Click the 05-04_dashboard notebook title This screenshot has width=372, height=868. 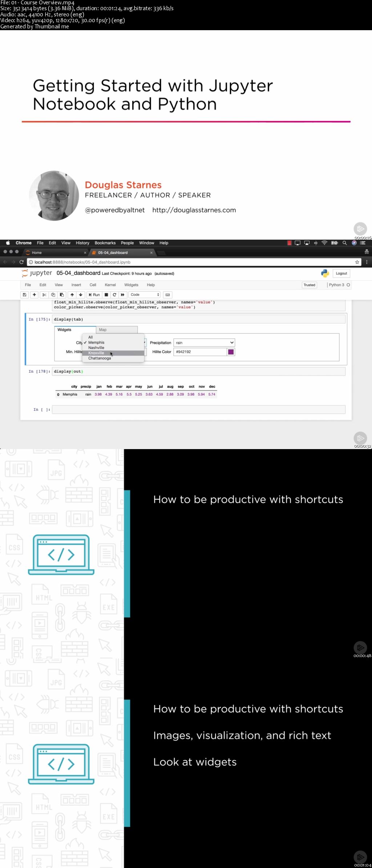click(x=78, y=273)
